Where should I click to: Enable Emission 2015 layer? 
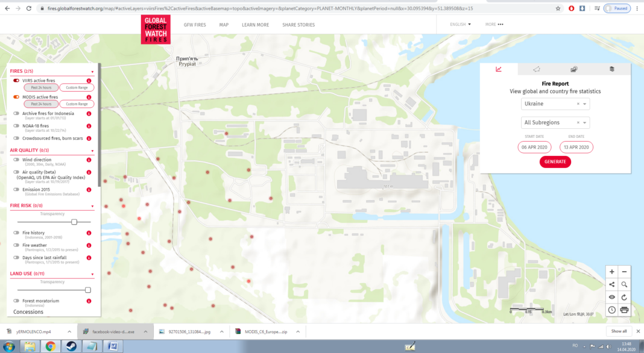(x=16, y=189)
